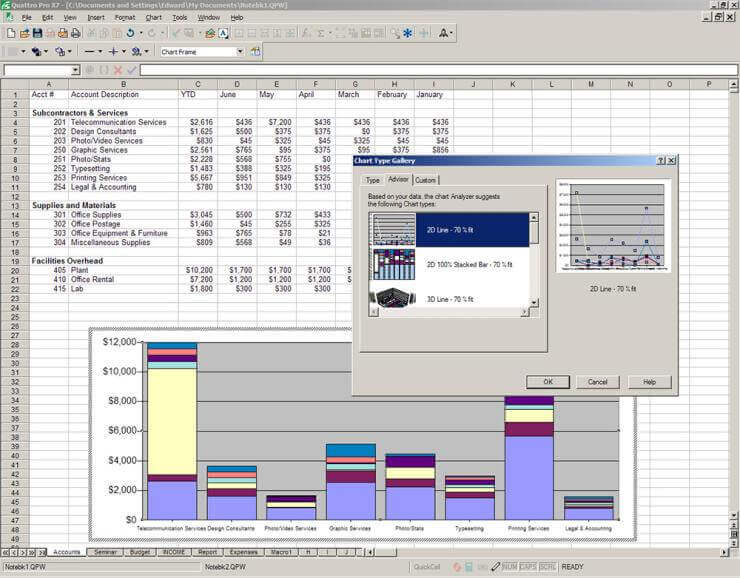Expand the plus-shaped icon's drop-down arrow
Viewport: 740px width, 578px height.
coord(124,51)
